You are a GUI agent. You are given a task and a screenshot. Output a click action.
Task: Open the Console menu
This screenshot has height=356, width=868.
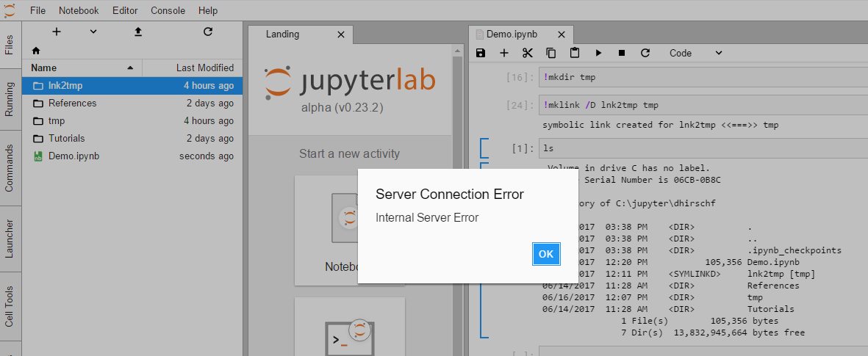point(168,10)
